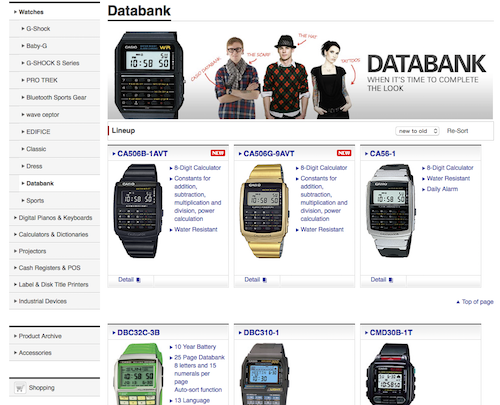The height and width of the screenshot is (405, 500).
Task: Open the DBC32C-3B product title
Action: (138, 333)
